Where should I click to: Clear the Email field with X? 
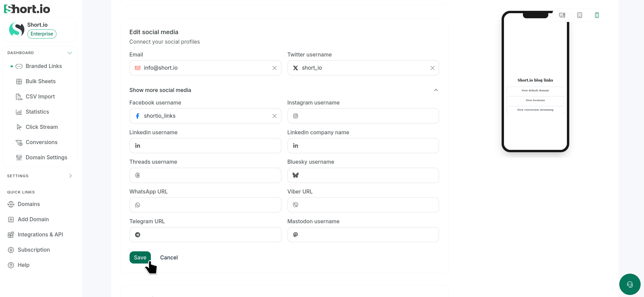coord(275,68)
